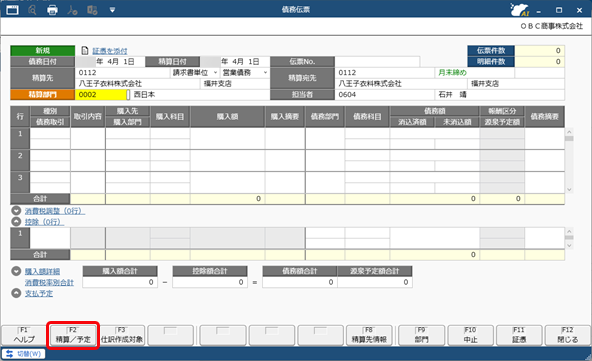Click up arrow of the 控除 table scrollbar
Image resolution: width=592 pixels, height=361 pixels.
(569, 231)
